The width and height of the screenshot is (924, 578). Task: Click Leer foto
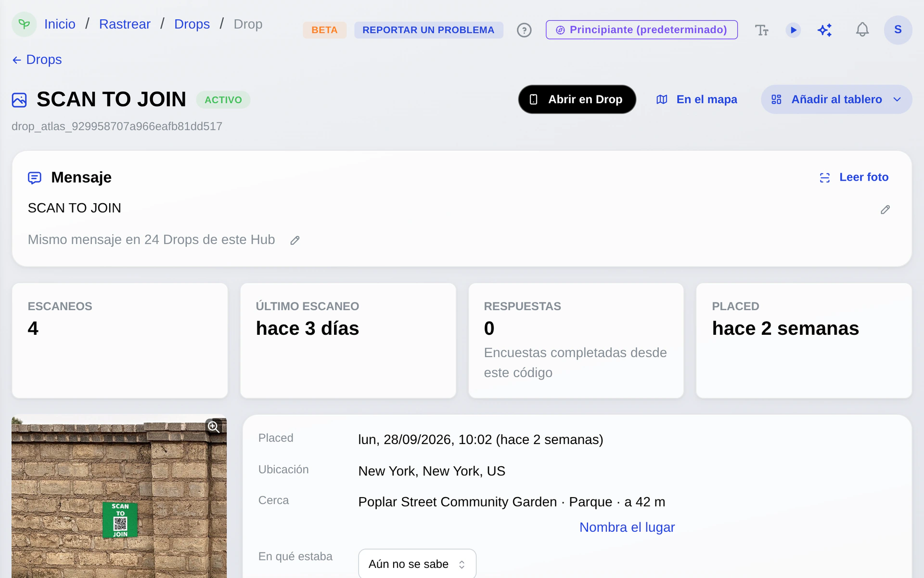click(854, 177)
